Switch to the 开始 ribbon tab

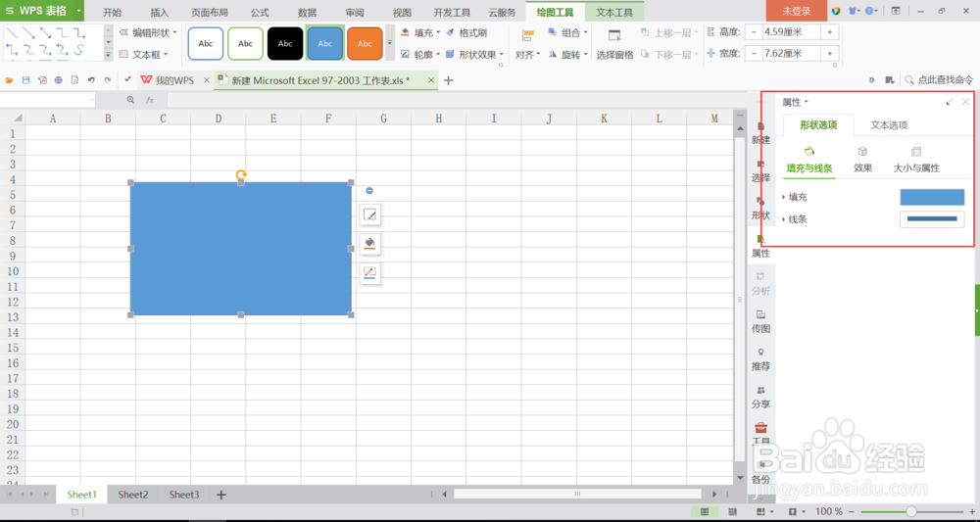click(113, 12)
